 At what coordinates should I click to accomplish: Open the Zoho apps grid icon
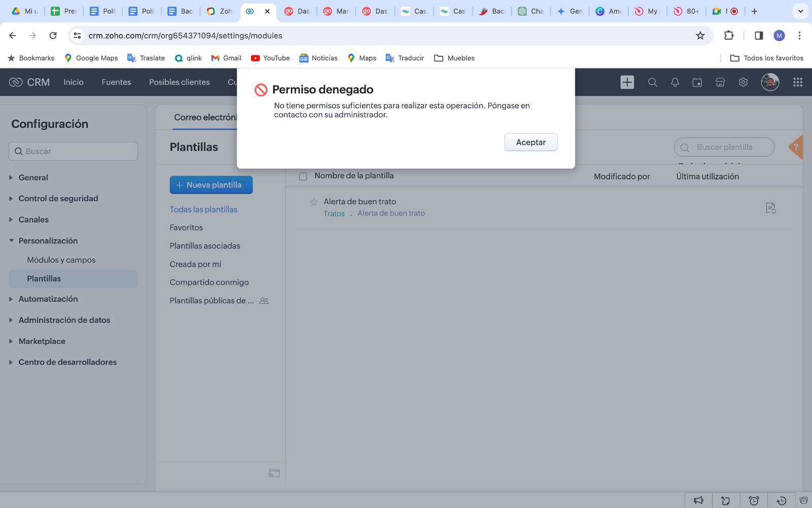pyautogui.click(x=798, y=82)
